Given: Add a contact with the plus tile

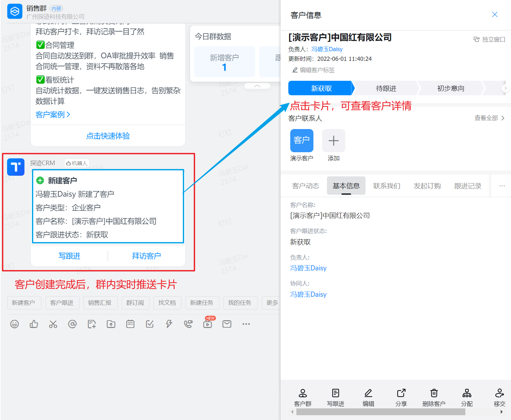Looking at the screenshot, I should click(334, 141).
